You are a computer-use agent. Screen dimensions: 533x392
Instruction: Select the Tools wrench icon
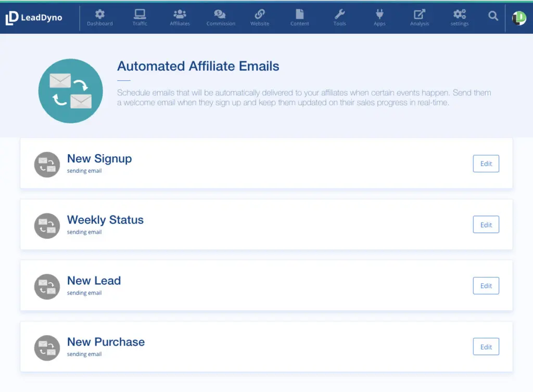pos(339,15)
